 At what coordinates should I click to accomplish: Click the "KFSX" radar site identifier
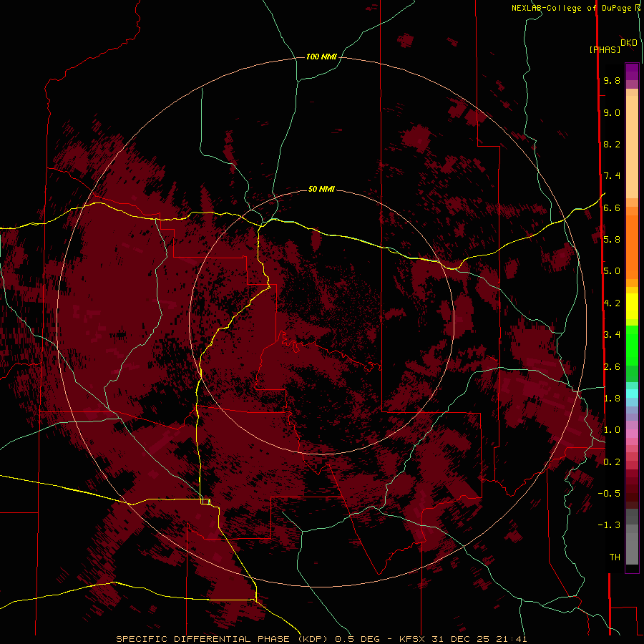point(412,639)
